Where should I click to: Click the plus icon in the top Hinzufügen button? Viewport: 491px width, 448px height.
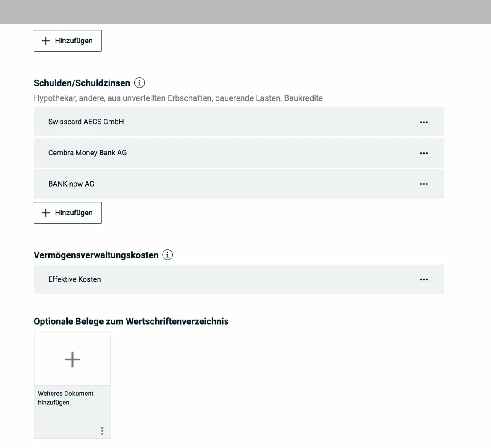tap(46, 41)
